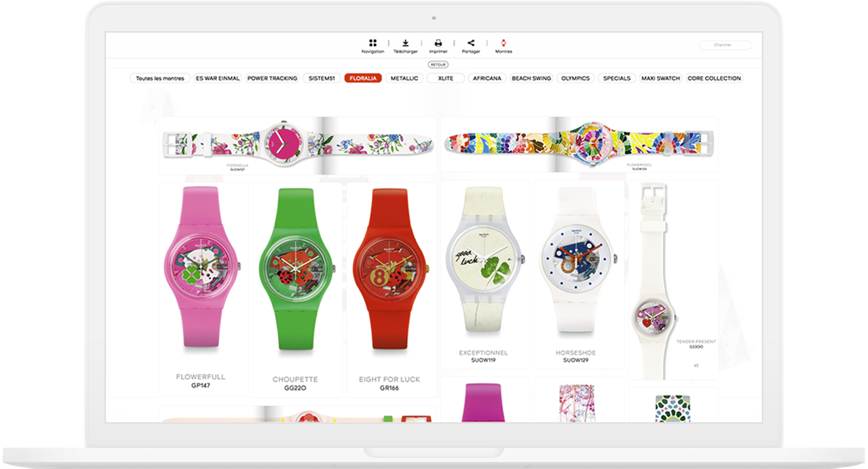Open the MAXI SWATCH tab
The image size is (868, 469).
point(660,79)
